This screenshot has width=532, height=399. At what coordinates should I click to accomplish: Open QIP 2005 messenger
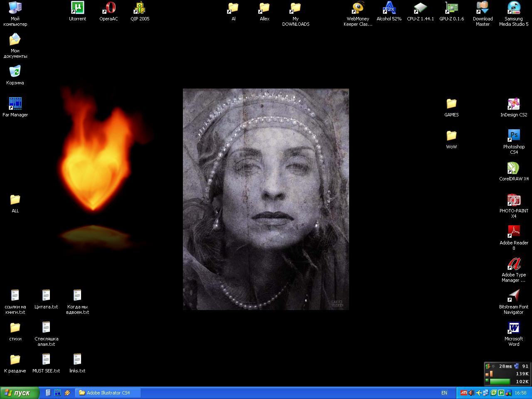pyautogui.click(x=140, y=7)
